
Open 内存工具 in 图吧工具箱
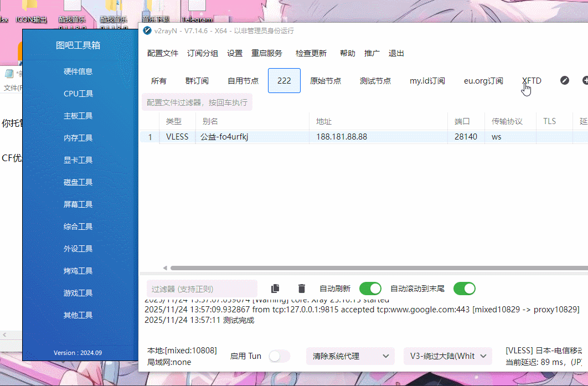coord(78,138)
